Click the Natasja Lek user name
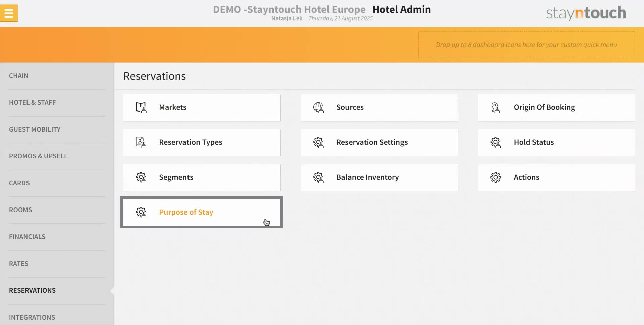Viewport: 644px width, 325px height. pyautogui.click(x=287, y=18)
